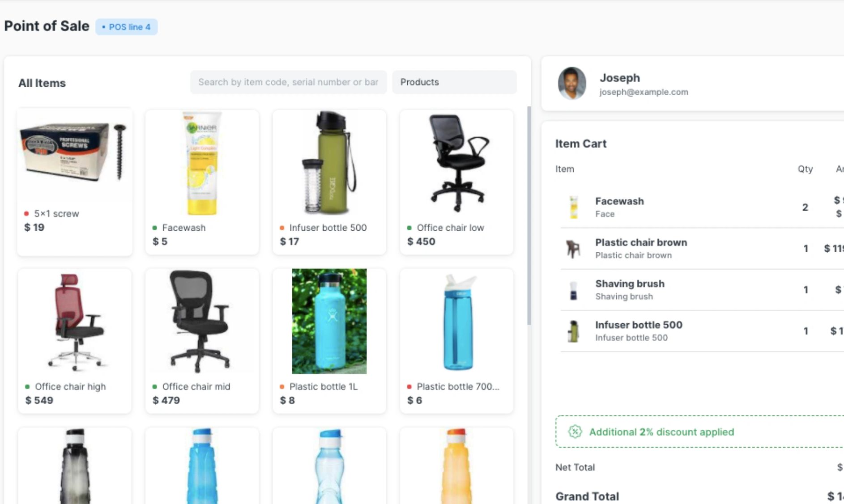Image resolution: width=844 pixels, height=504 pixels.
Task: Click the item search field
Action: 288,82
